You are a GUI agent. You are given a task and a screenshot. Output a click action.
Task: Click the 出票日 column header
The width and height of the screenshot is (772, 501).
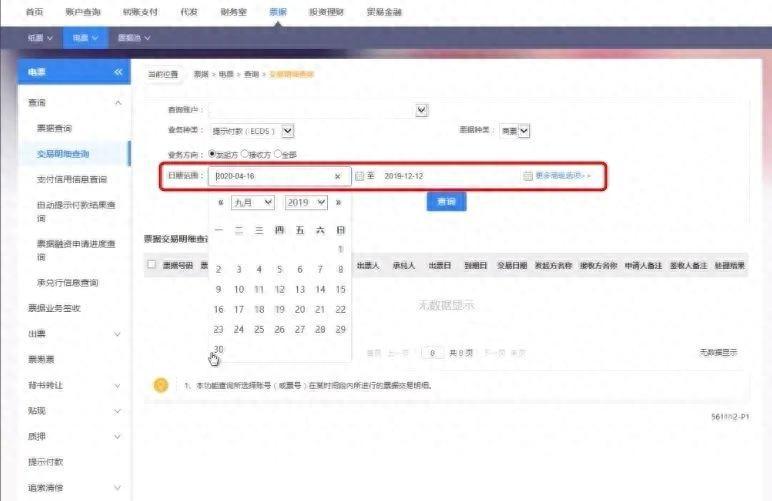click(440, 266)
